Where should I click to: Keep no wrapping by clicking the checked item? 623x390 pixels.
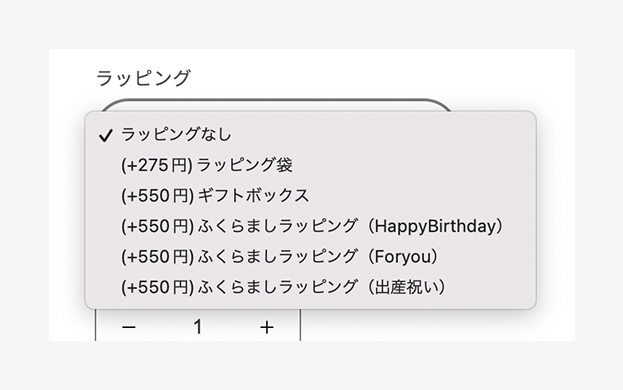[x=311, y=135]
